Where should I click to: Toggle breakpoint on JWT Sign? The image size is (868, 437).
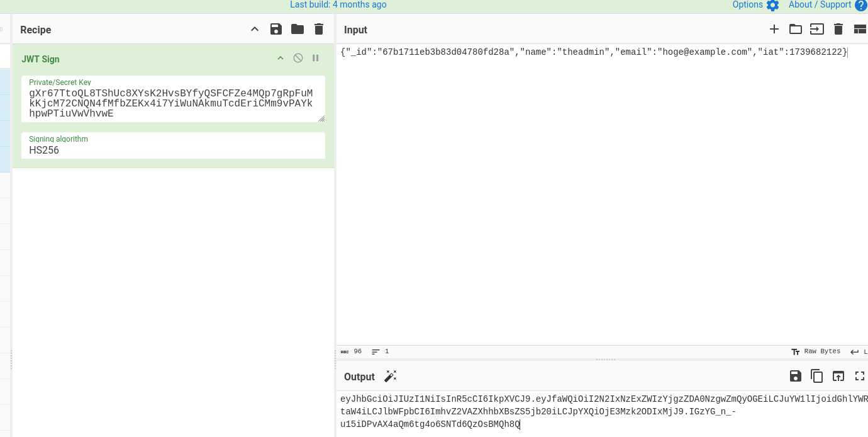pyautogui.click(x=316, y=59)
